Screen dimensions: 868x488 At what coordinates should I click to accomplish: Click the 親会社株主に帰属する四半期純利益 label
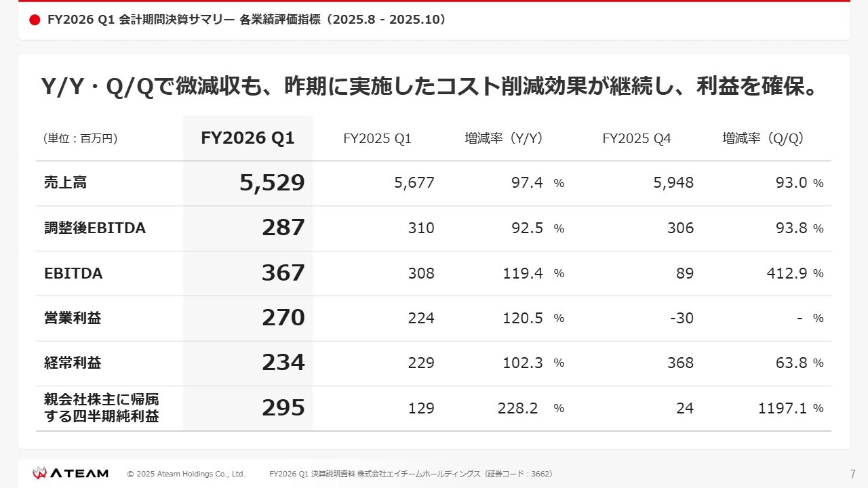click(102, 408)
